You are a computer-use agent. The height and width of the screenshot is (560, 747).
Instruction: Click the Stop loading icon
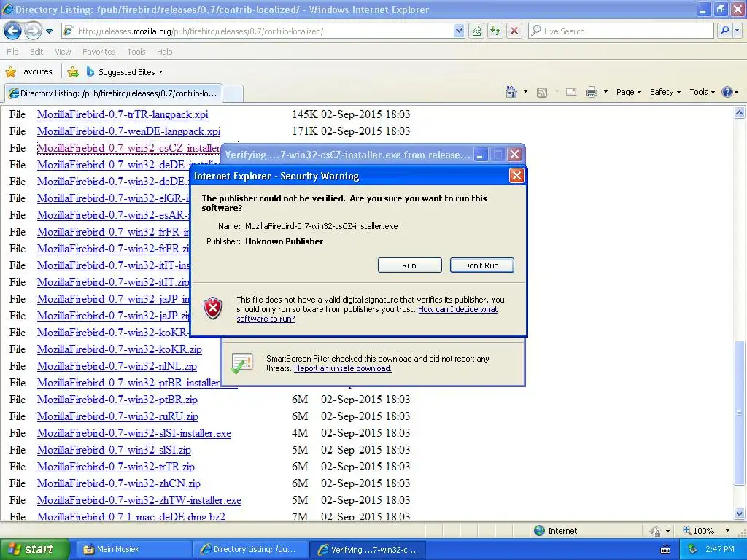click(x=514, y=31)
